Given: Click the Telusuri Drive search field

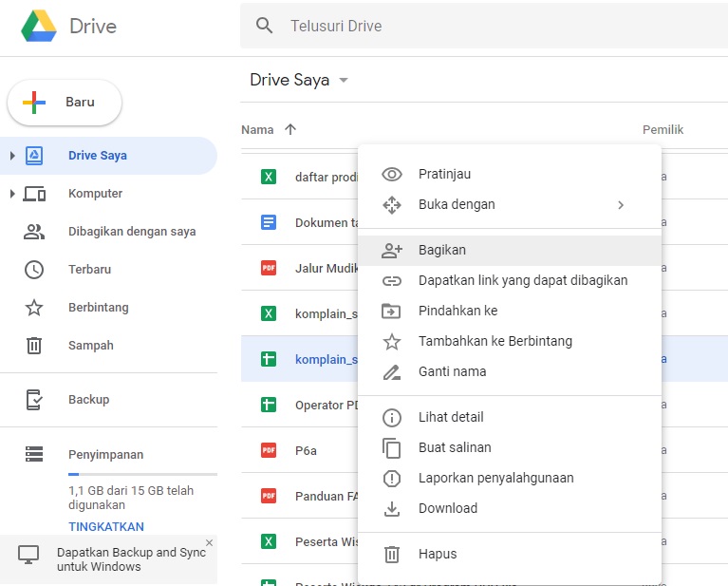Looking at the screenshot, I should click(475, 26).
